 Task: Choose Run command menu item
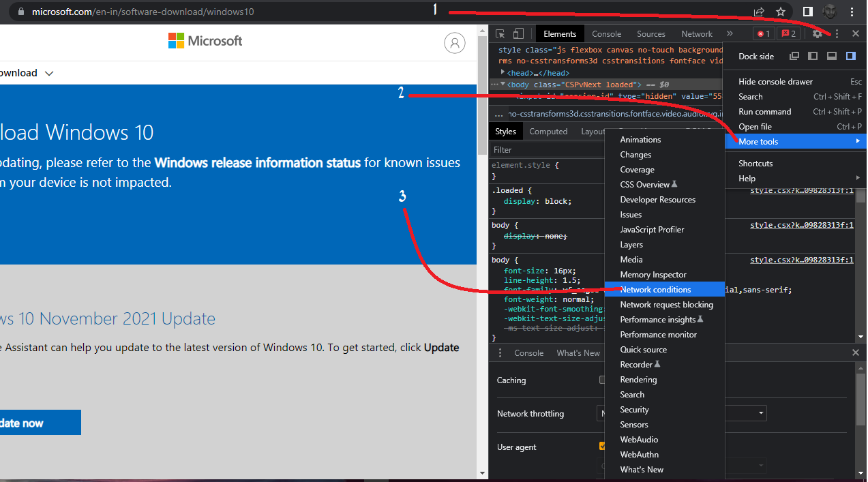pos(794,112)
